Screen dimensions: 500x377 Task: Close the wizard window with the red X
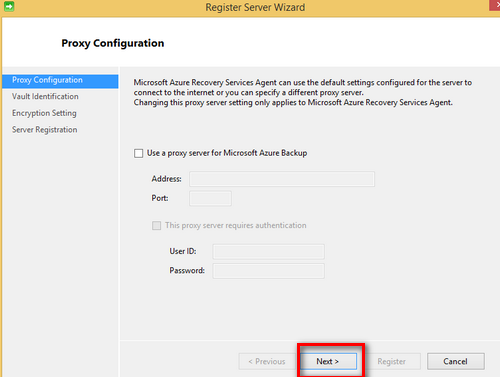(x=495, y=5)
